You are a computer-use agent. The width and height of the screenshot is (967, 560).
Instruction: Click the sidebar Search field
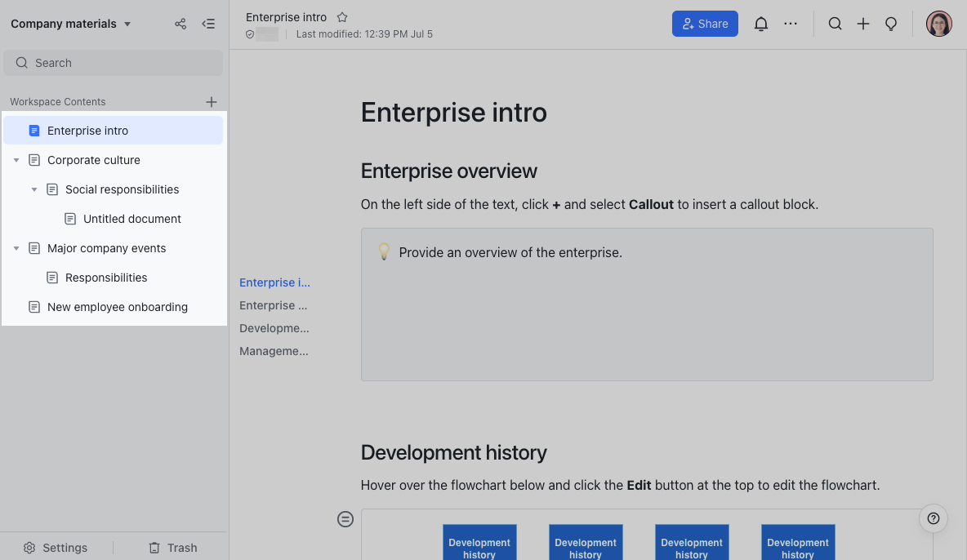pyautogui.click(x=114, y=63)
